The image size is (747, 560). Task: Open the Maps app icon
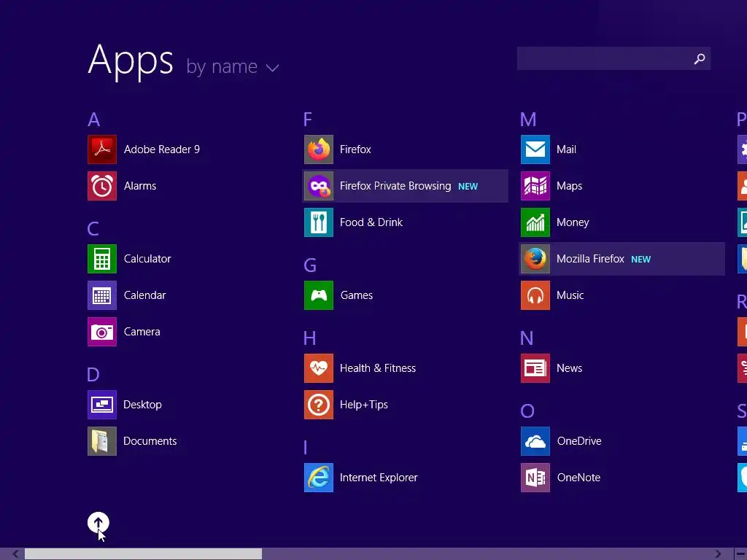click(x=535, y=186)
